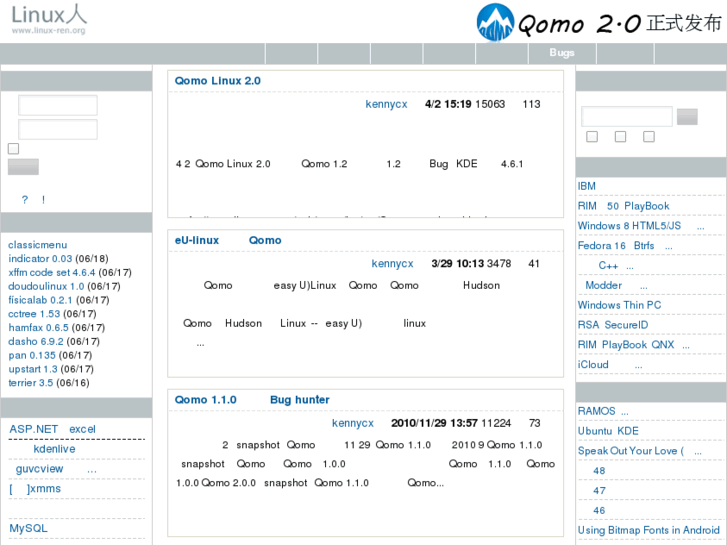Open Using Bitmap Fonts in Android link
Screen dimensions: 727x545
coord(649,530)
